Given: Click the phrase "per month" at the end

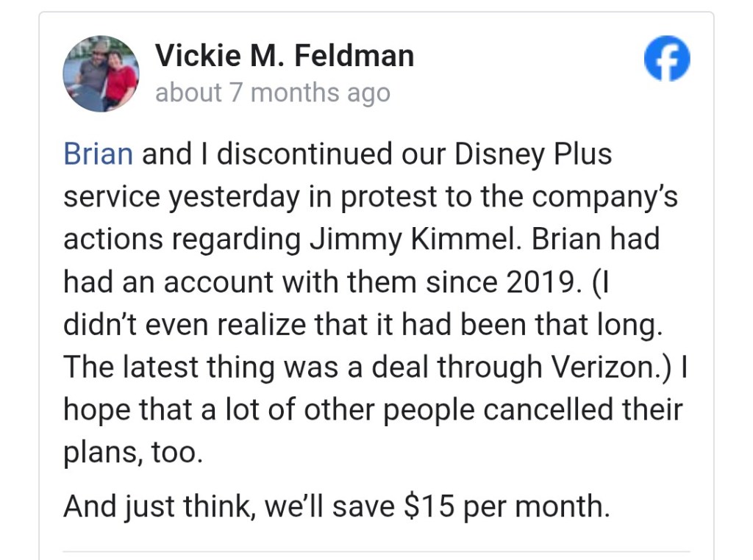Looking at the screenshot, I should (x=535, y=507).
